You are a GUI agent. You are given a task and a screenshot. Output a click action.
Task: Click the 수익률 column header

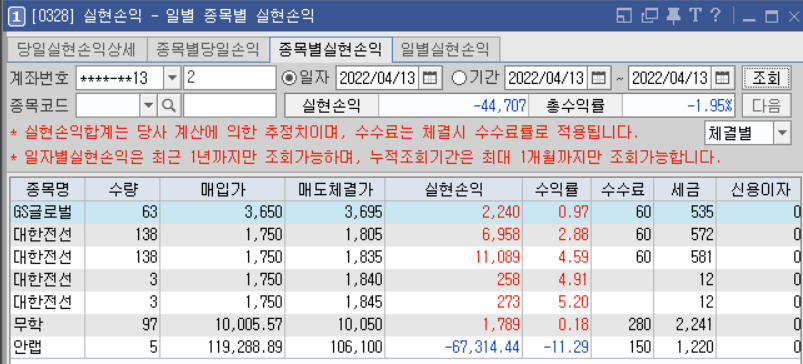[557, 190]
